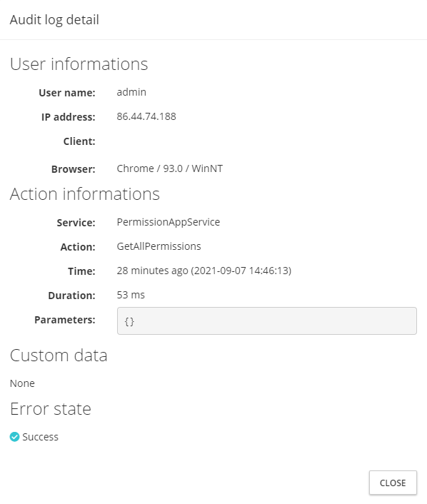Click the IP address 86.44.74.188
The image size is (427, 504).
pos(146,116)
